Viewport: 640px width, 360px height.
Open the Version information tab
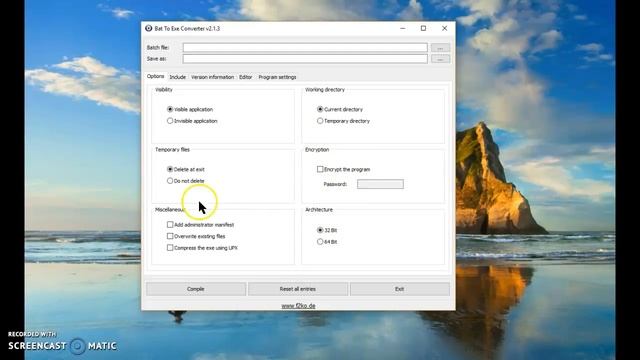(212, 77)
